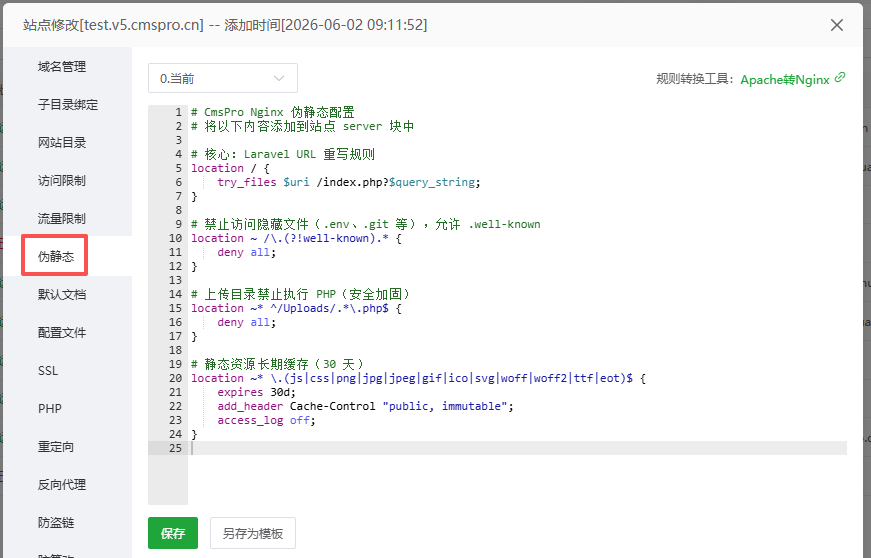Click the link icon beside Apache转Nginx
The image size is (871, 558).
tap(840, 78)
